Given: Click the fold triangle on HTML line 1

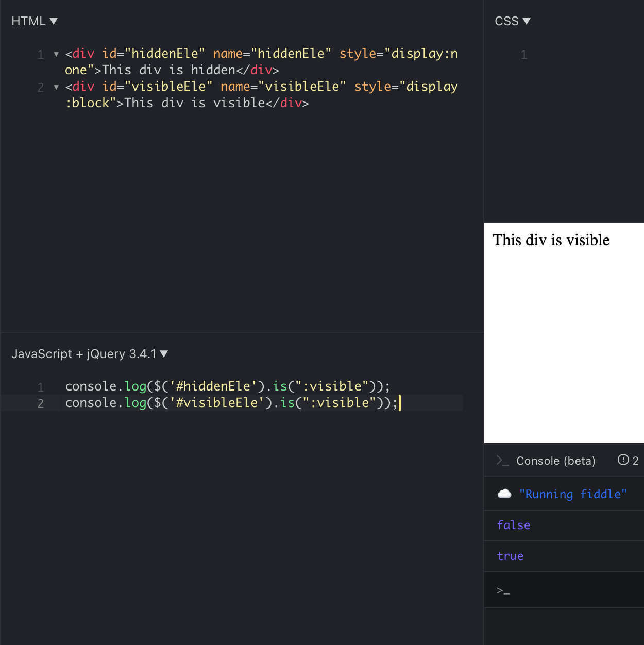Looking at the screenshot, I should (56, 54).
